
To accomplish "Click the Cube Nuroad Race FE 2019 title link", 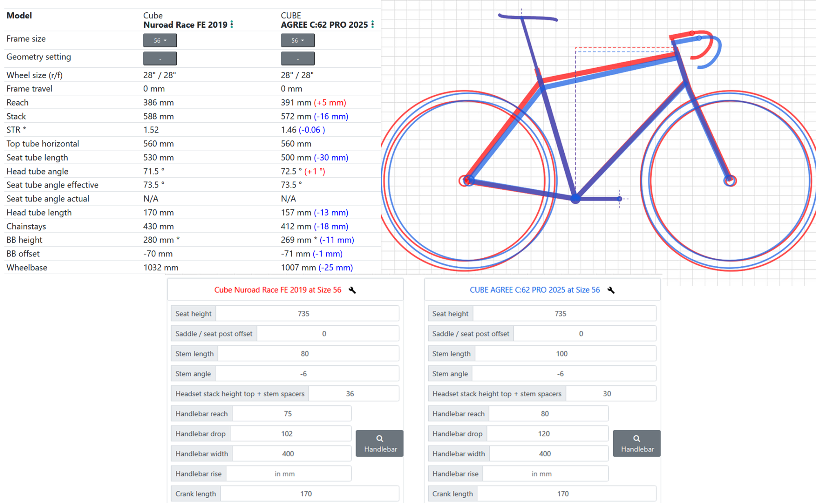I will [277, 290].
